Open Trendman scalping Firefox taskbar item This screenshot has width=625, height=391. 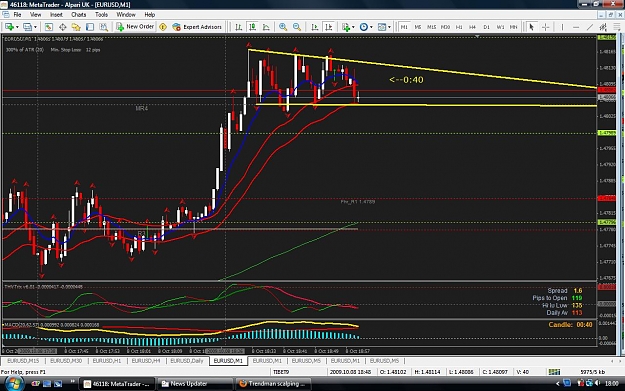point(273,384)
